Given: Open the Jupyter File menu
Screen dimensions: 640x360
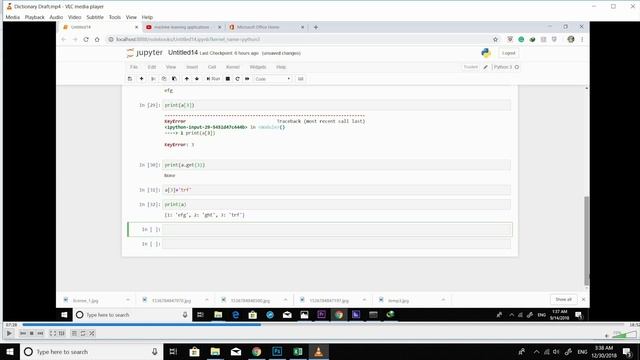Looking at the screenshot, I should click(x=133, y=67).
